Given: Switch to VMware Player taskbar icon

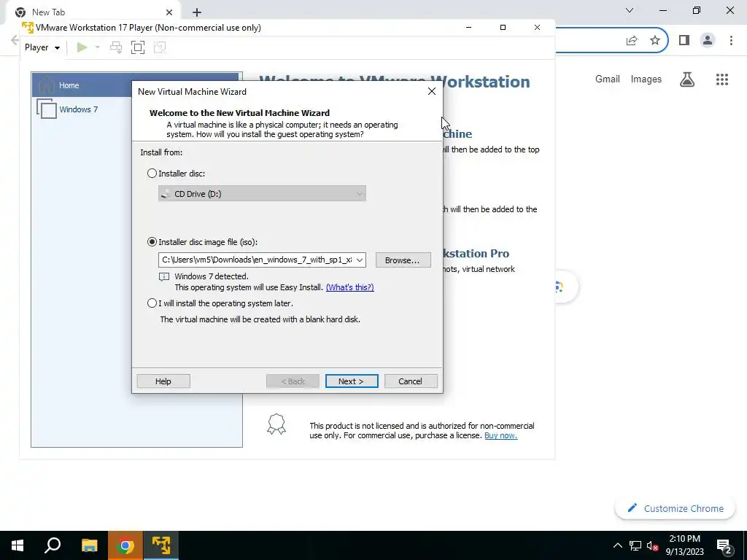Looking at the screenshot, I should [161, 545].
